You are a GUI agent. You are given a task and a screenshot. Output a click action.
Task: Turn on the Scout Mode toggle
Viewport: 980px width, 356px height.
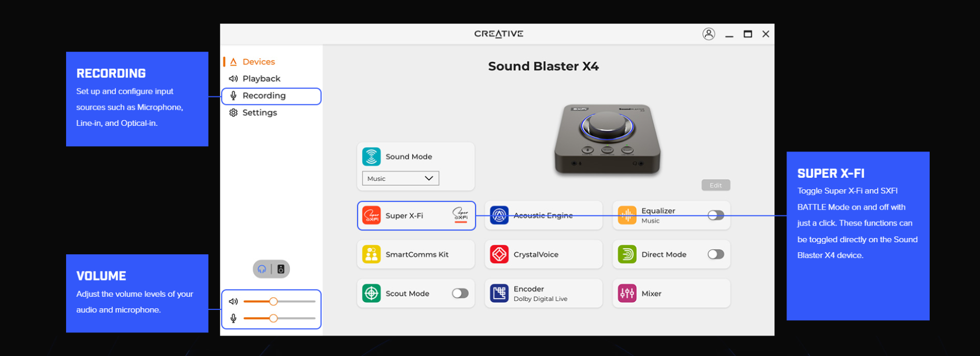(x=460, y=294)
